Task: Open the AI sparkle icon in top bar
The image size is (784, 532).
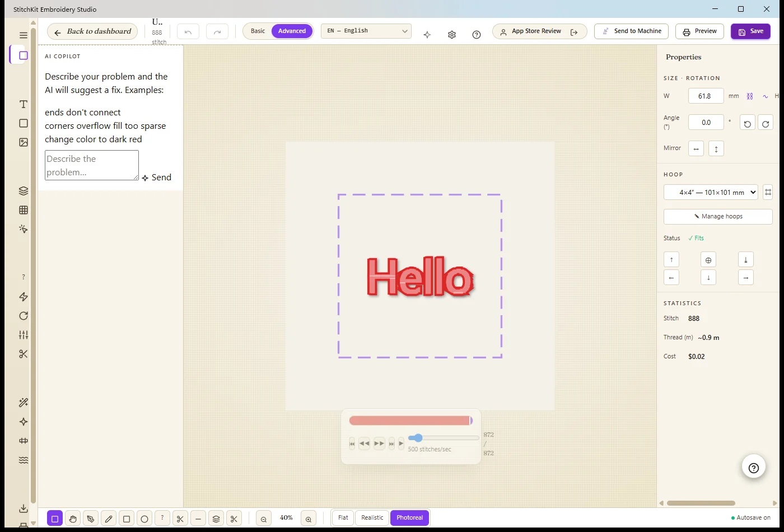Action: coord(427,35)
